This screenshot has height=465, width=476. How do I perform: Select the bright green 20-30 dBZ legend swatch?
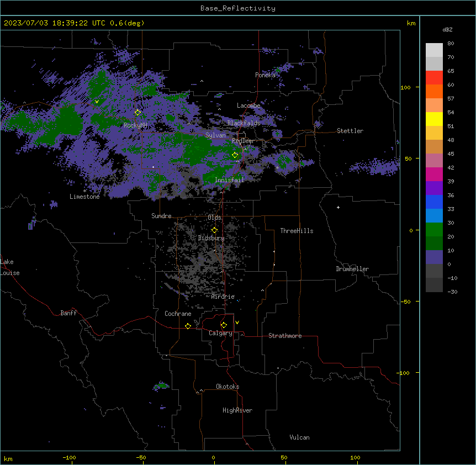[x=434, y=230]
